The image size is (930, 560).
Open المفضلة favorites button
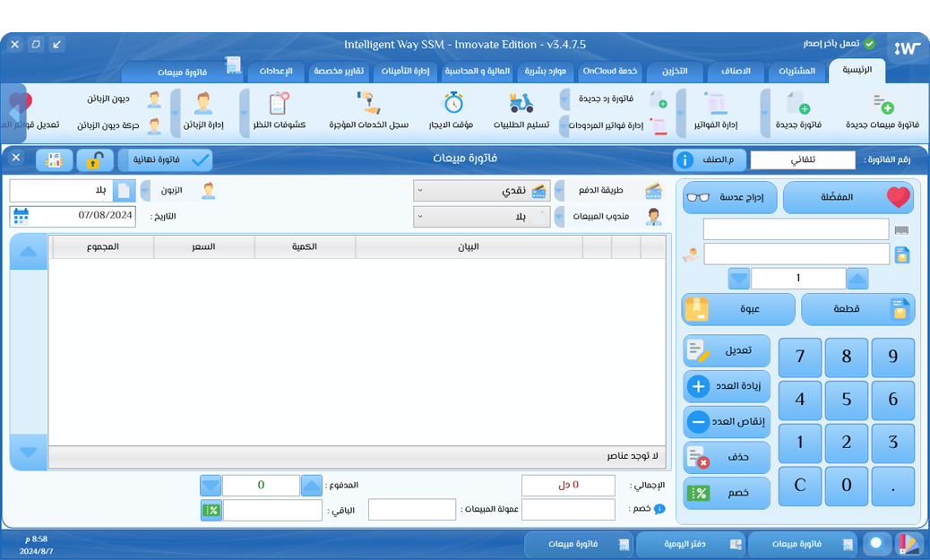pos(848,197)
